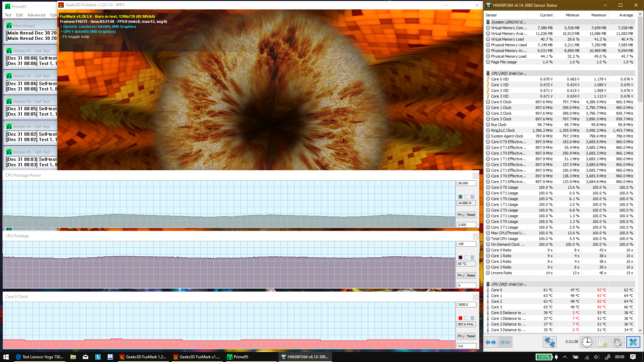The height and width of the screenshot is (362, 644).
Task: Open the File Explorer taskbar icon
Action: pos(73,357)
